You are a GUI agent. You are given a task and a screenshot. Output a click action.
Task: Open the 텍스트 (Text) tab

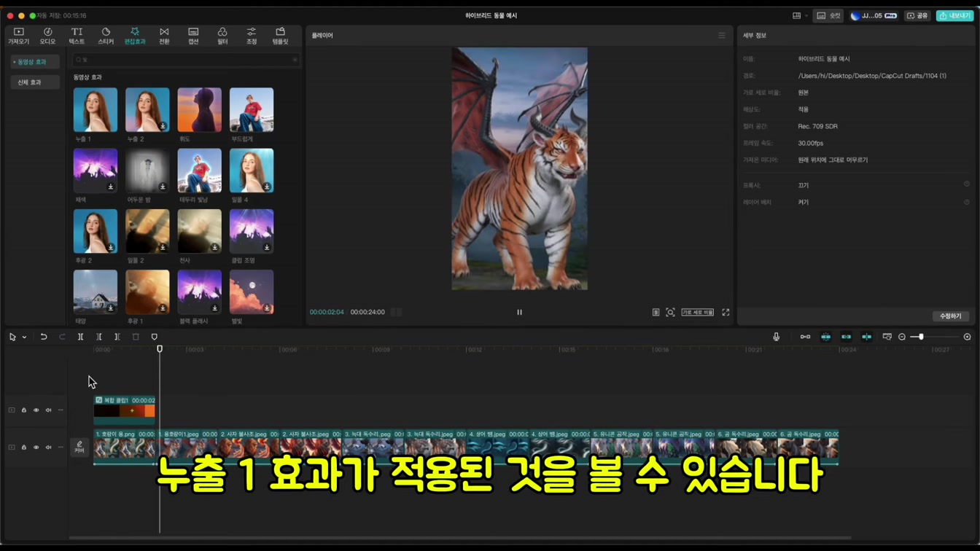(77, 36)
